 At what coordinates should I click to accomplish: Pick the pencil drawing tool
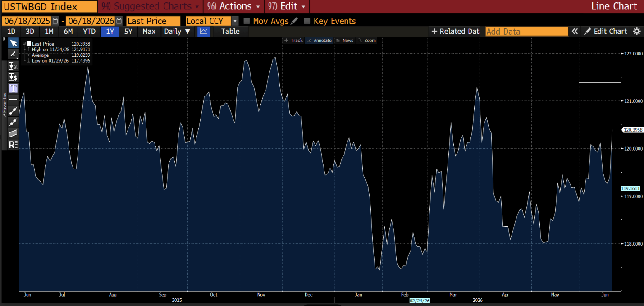tap(13, 54)
